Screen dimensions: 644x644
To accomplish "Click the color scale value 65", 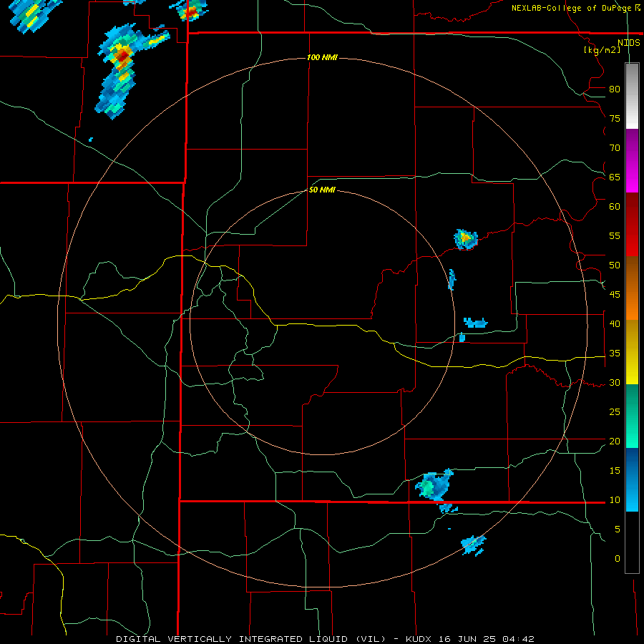I will [615, 177].
